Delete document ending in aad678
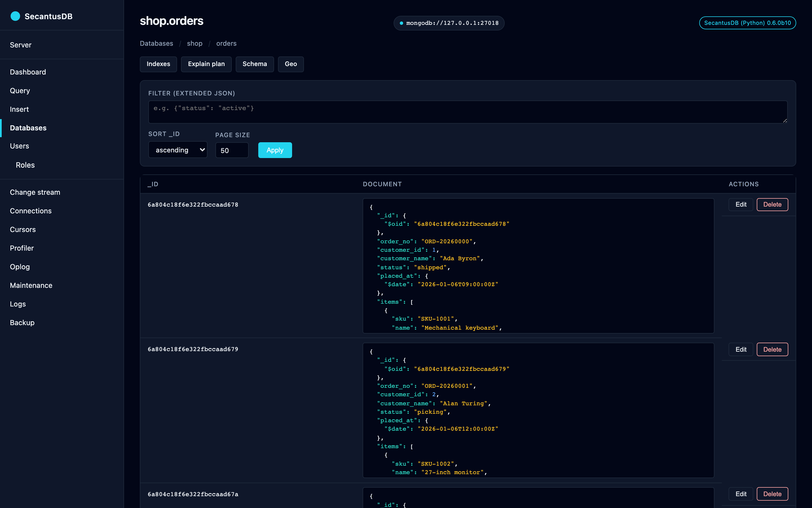812x508 pixels. point(773,205)
